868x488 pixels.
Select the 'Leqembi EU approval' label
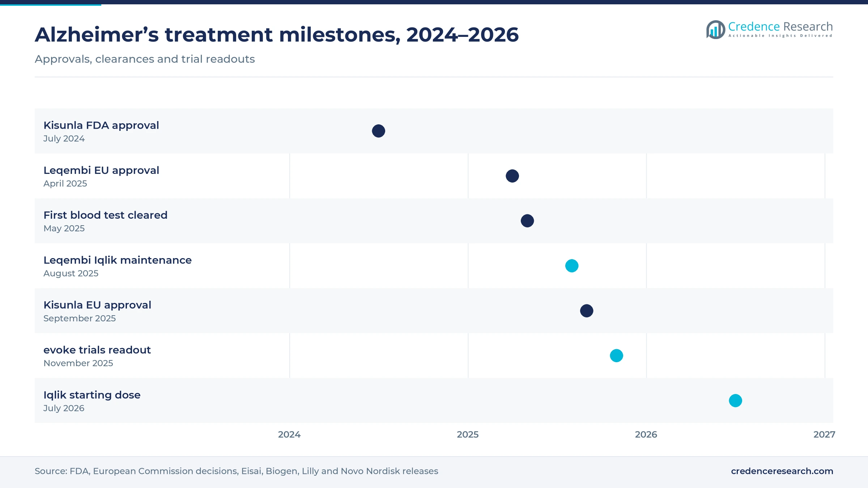coord(101,170)
